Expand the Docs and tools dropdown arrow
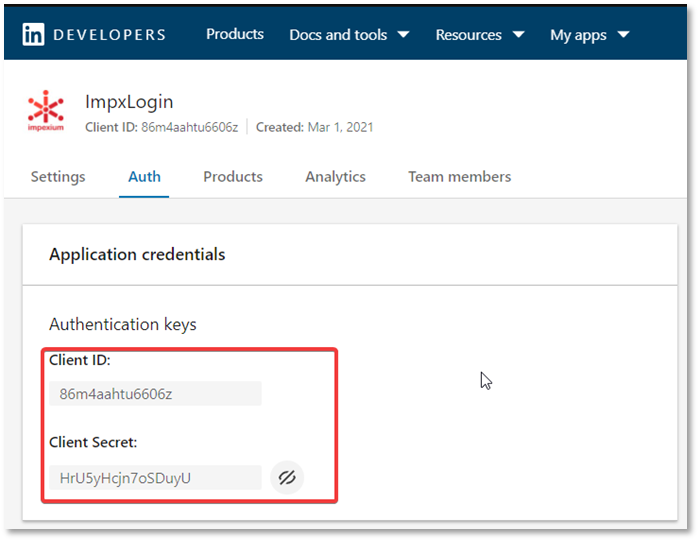This screenshot has height=541, width=699. pyautogui.click(x=403, y=34)
